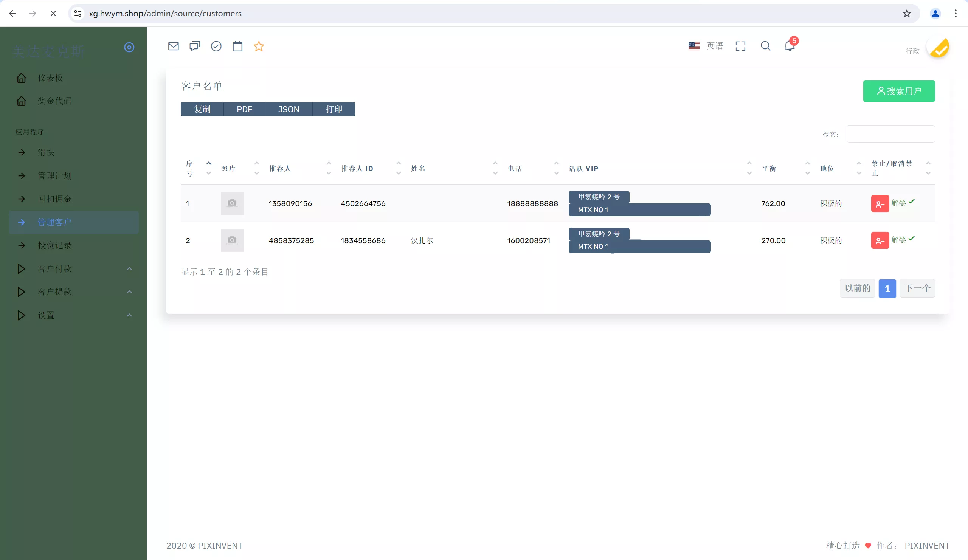Open 投资记录 in the sidebar
Image resolution: width=968 pixels, height=560 pixels.
pyautogui.click(x=54, y=245)
